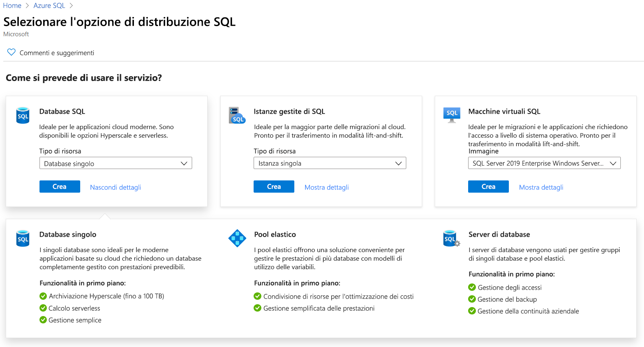Viewport: 644px width, 347px height.
Task: Click green check beside Gestione della continuità aziendale
Action: 472,311
